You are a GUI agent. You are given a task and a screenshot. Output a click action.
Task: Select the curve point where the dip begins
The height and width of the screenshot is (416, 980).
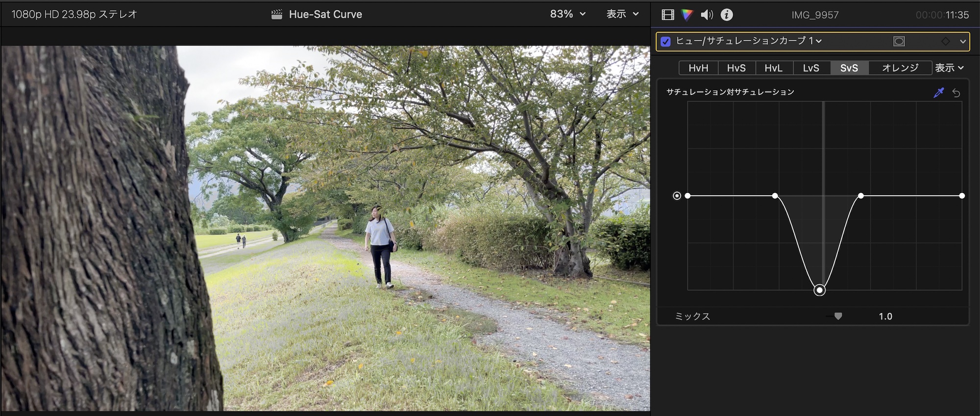(x=775, y=196)
